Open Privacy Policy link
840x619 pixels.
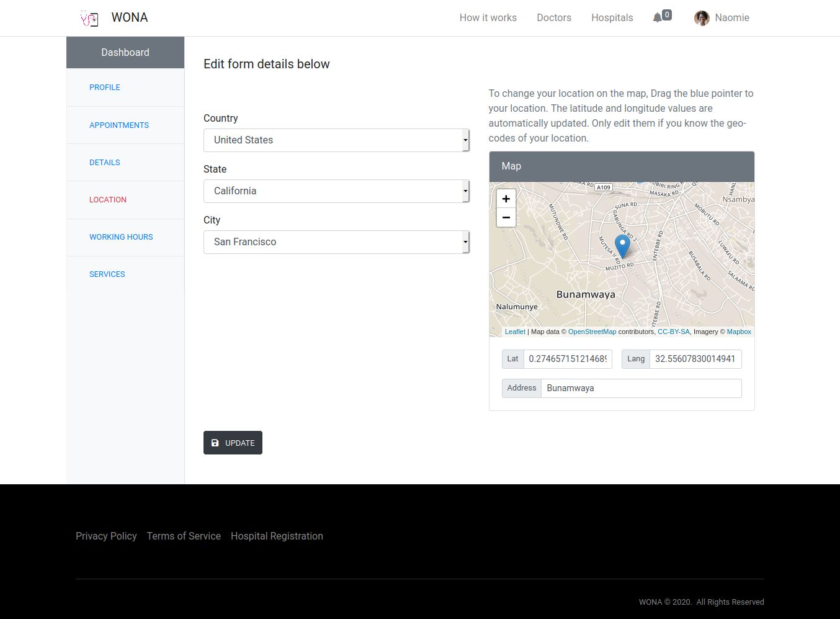pos(106,536)
